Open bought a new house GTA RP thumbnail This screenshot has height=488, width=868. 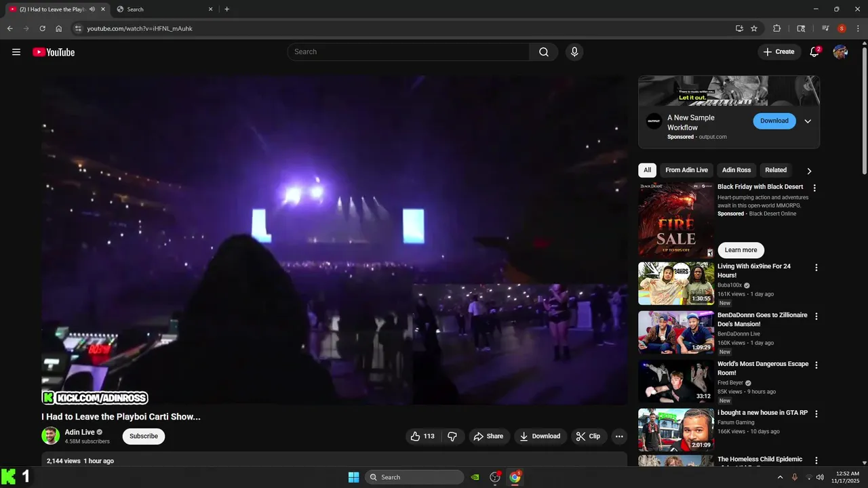pyautogui.click(x=676, y=430)
